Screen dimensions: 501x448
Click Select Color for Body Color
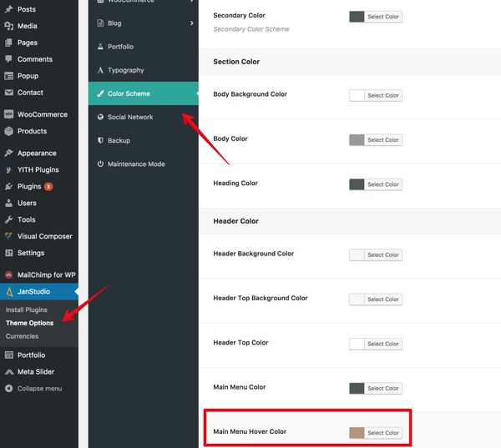383,140
